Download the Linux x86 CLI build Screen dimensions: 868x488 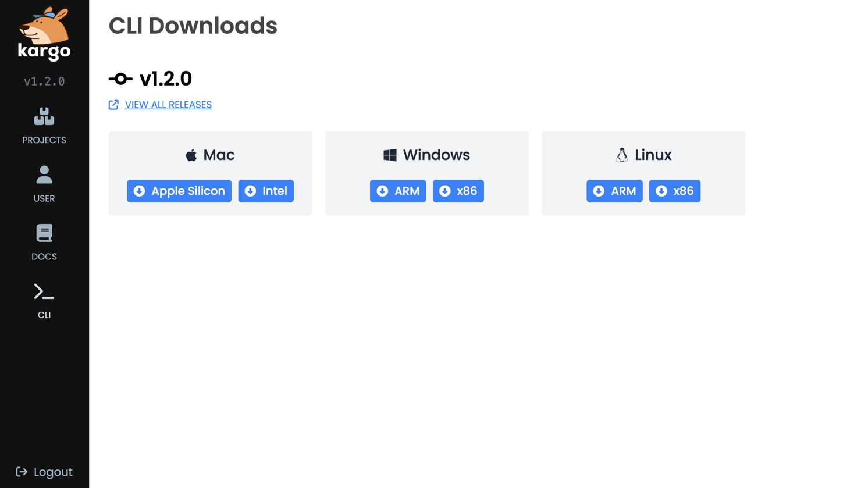click(675, 191)
